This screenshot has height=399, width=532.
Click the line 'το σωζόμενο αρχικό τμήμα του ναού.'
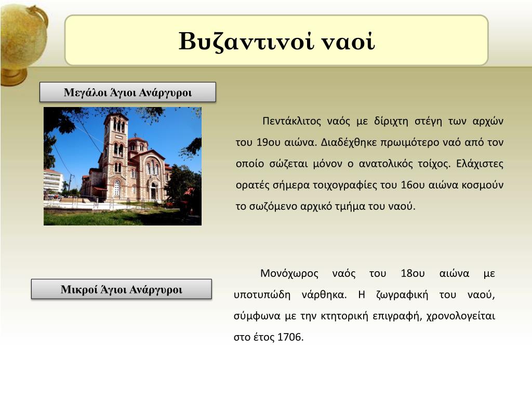point(325,206)
